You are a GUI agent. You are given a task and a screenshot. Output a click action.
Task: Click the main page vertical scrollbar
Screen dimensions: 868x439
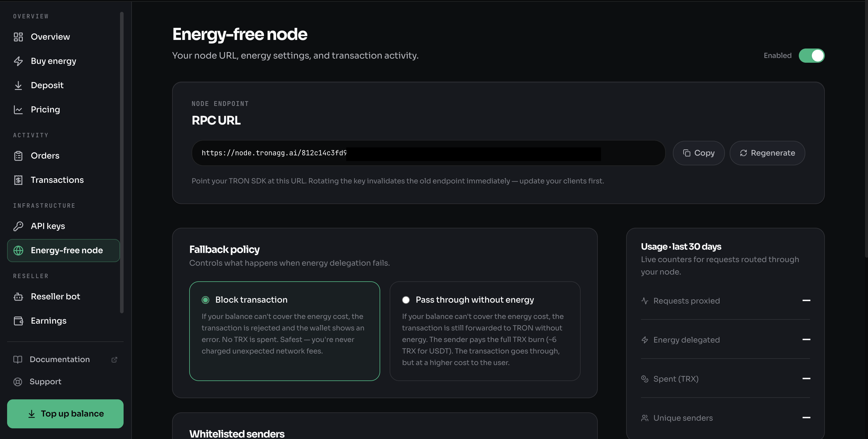pos(866,130)
